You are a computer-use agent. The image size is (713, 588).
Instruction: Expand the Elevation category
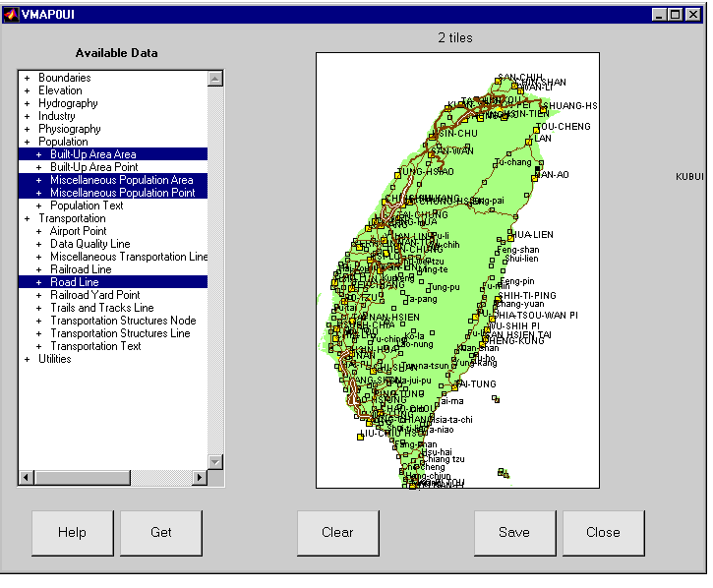click(28, 90)
